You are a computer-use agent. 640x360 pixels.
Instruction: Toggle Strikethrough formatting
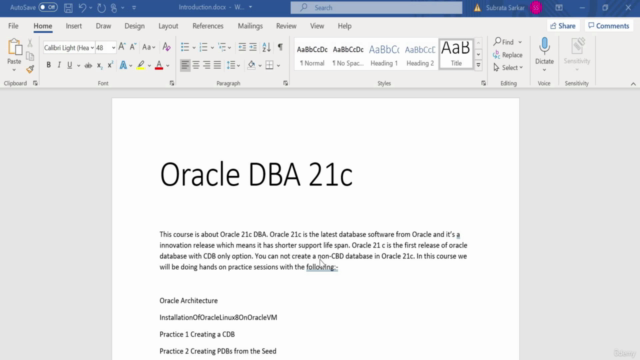pyautogui.click(x=88, y=65)
